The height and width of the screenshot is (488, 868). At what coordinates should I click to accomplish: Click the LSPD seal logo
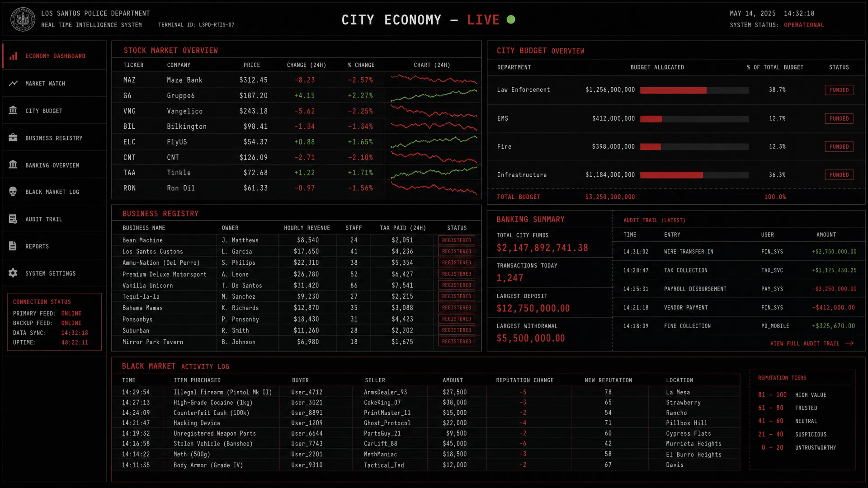coord(23,19)
